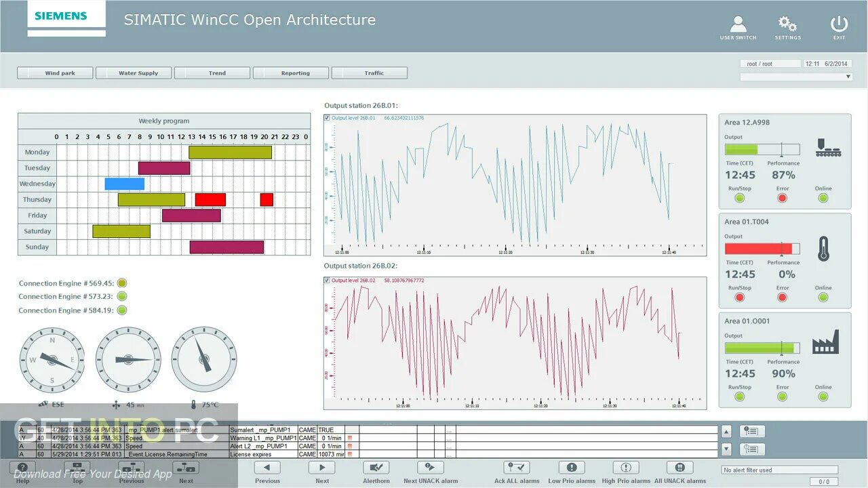This screenshot has height=488, width=868.
Task: Toggle Output level 26B.01 checkbox
Action: 328,118
